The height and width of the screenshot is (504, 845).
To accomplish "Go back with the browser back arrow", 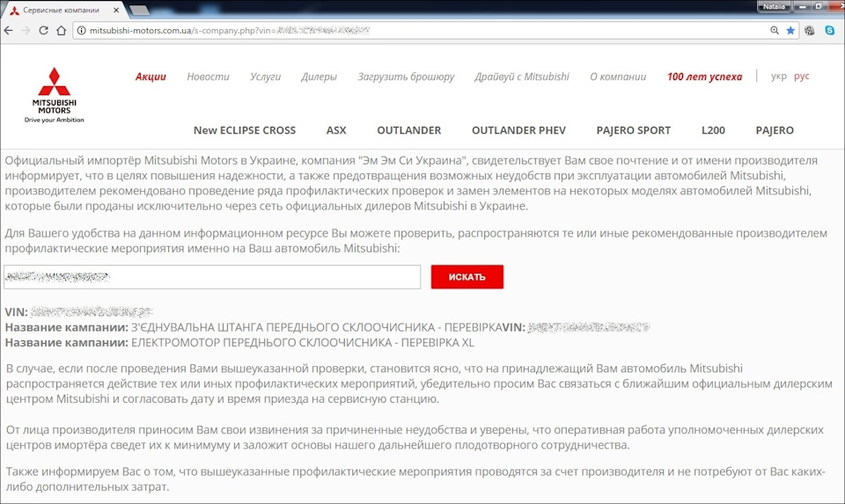I will coord(8,30).
